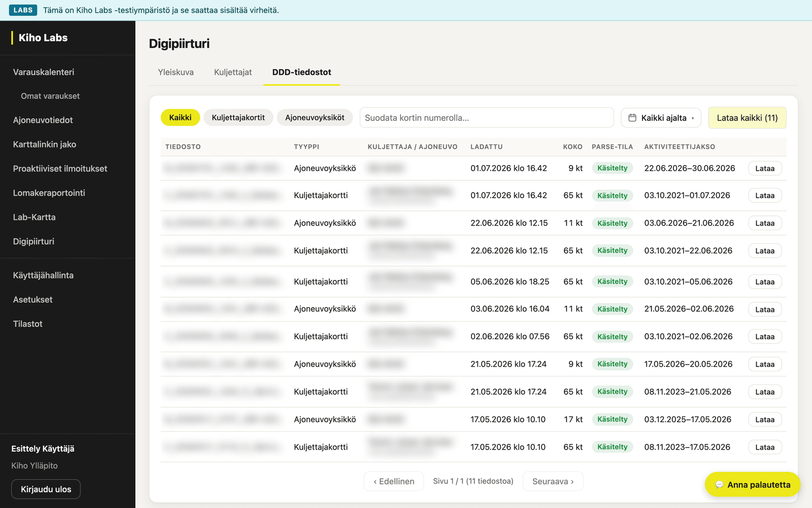
Task: Click the Esittely Käyttäjä user name
Action: tap(43, 449)
